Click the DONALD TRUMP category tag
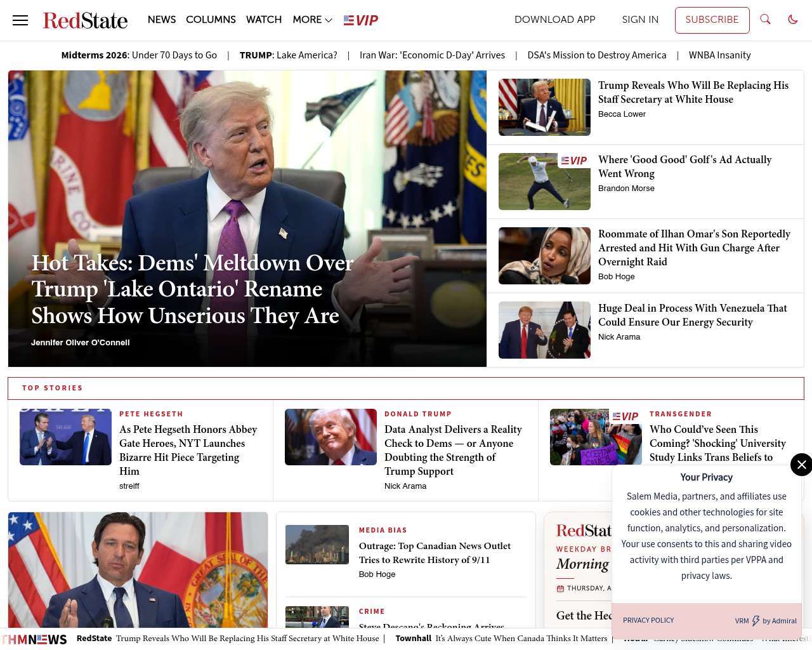Screen dimensions: 812x650 [418, 414]
